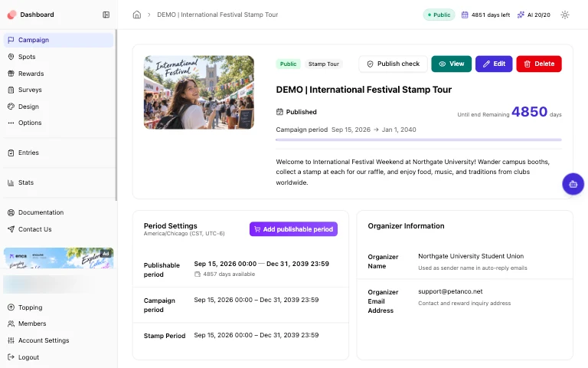Click the Logout arrow icon

(11, 357)
